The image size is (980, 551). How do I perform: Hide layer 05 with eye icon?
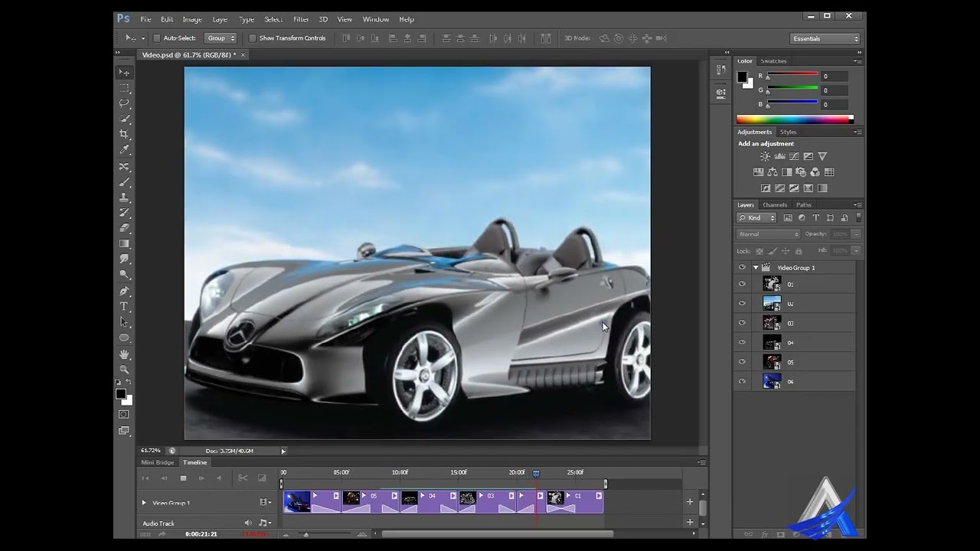(x=742, y=362)
